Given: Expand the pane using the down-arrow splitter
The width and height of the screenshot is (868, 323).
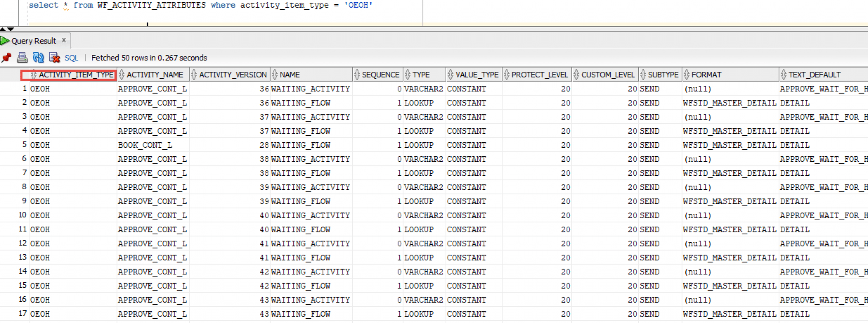Looking at the screenshot, I should pyautogui.click(x=11, y=29).
